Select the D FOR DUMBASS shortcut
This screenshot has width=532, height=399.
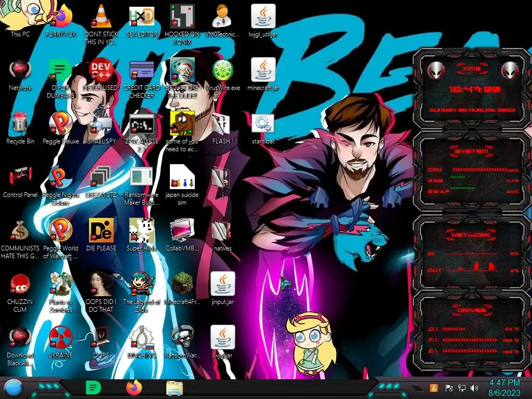tap(61, 70)
